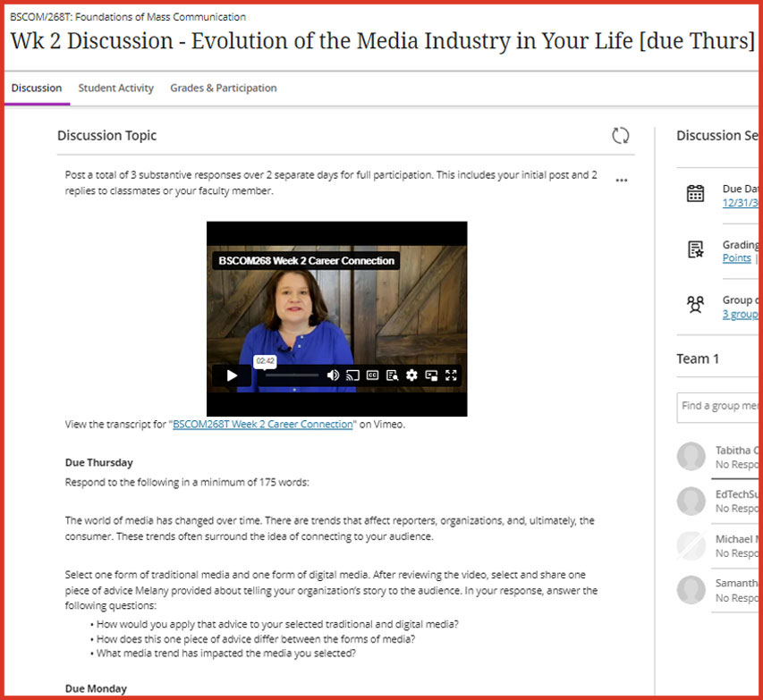Select the Discussion tab
This screenshot has height=700, width=763.
(x=37, y=89)
